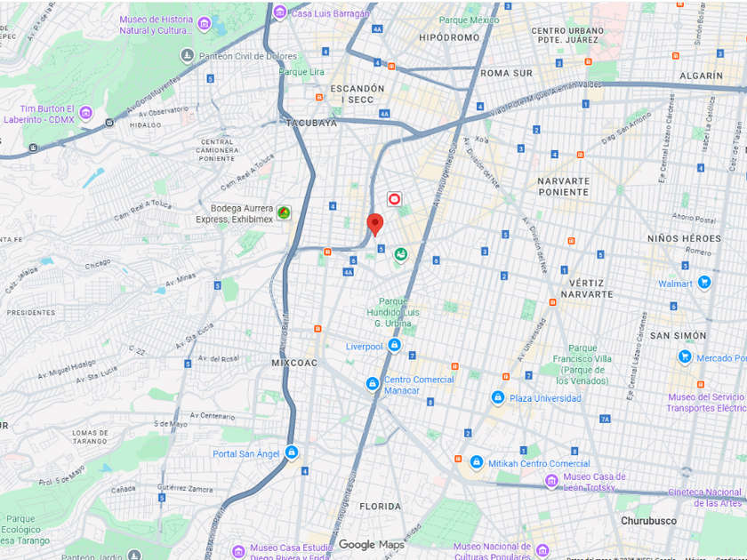Screen dimensions: 747x560
Task: Select Bodega Aurrera Express store icon
Action: (x=284, y=212)
